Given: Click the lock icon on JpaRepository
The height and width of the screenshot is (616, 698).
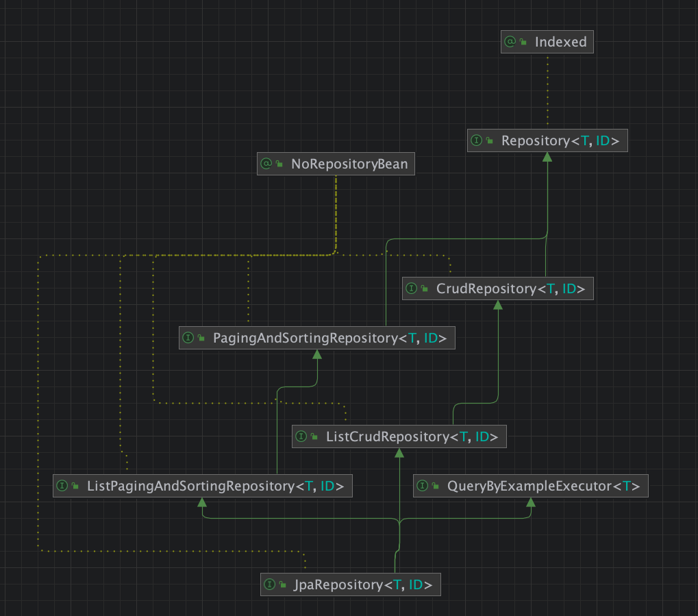Looking at the screenshot, I should (x=283, y=584).
